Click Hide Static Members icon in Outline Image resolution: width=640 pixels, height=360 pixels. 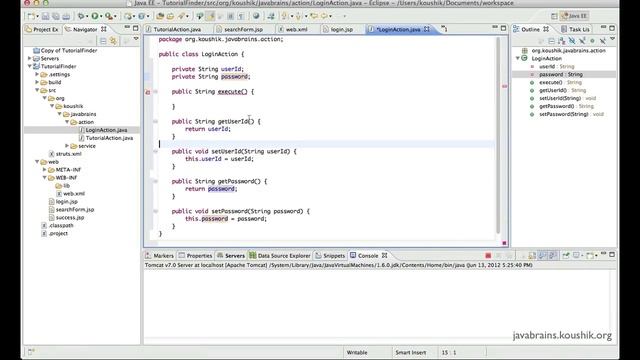pos(582,40)
